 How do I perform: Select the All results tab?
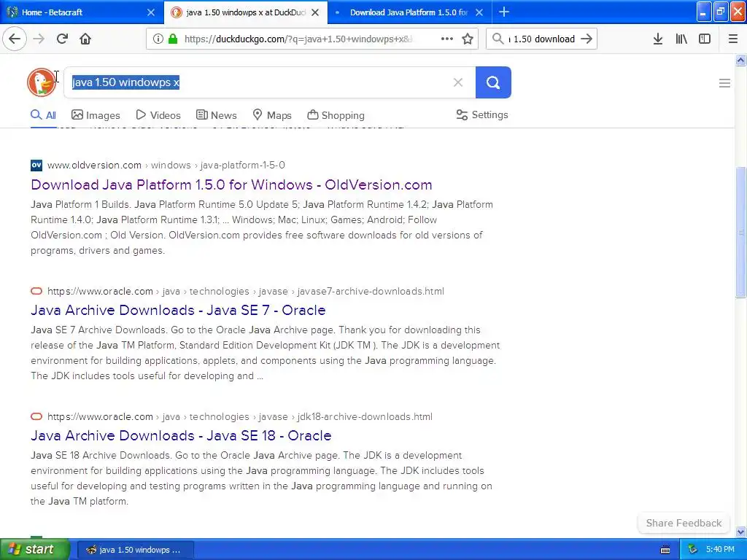(x=43, y=115)
